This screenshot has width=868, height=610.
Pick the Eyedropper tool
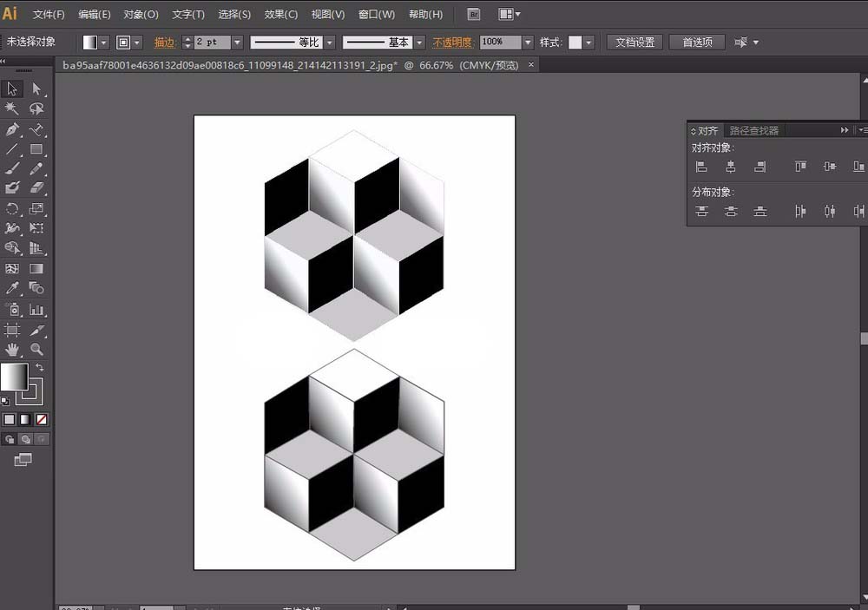click(x=11, y=288)
